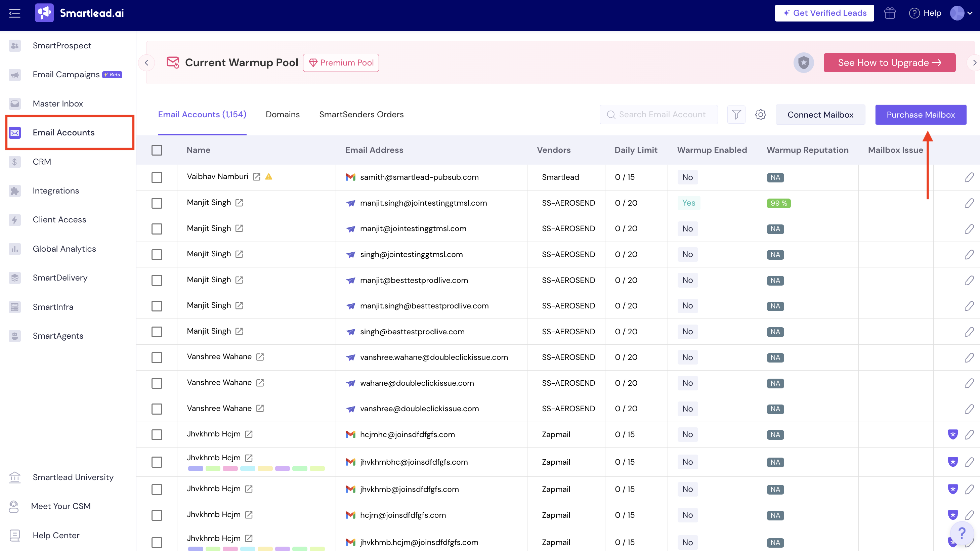This screenshot has width=980, height=551.
Task: Click shield icon in warmup pool banner
Action: (803, 63)
